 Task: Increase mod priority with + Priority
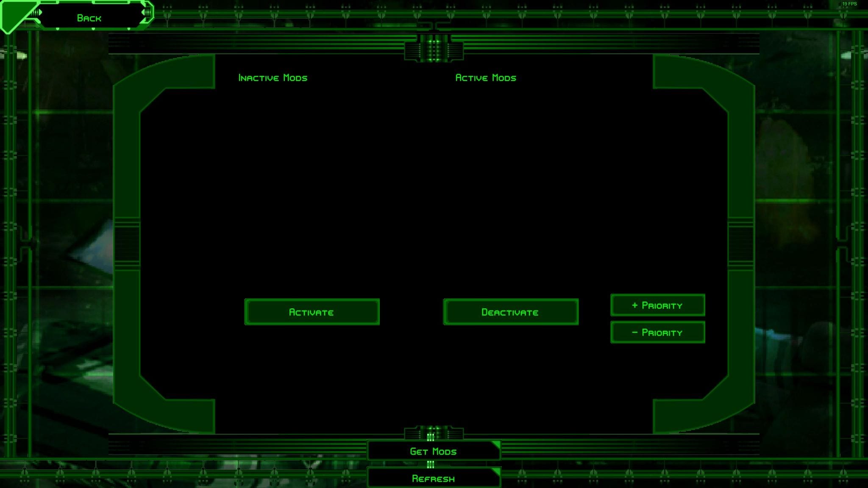[657, 305]
